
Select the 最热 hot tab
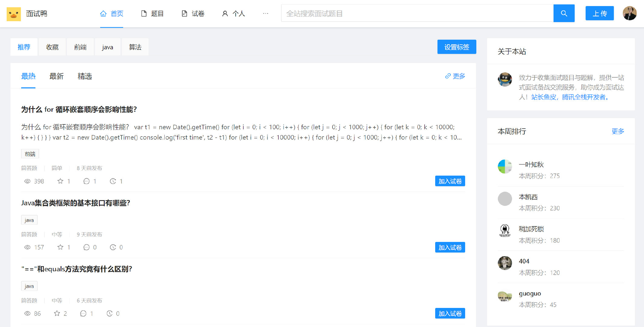pos(28,76)
